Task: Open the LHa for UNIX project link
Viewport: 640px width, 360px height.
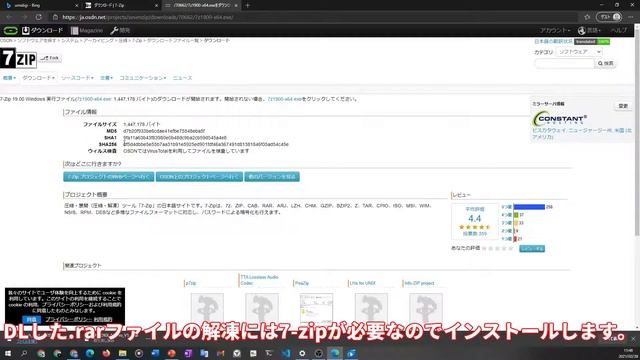Action: (x=362, y=283)
